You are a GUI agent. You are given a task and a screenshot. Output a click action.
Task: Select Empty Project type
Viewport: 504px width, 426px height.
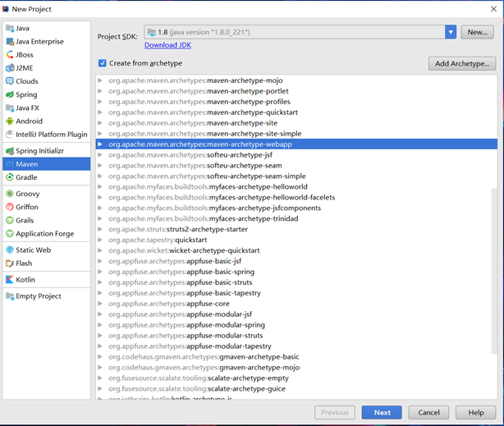47,295
